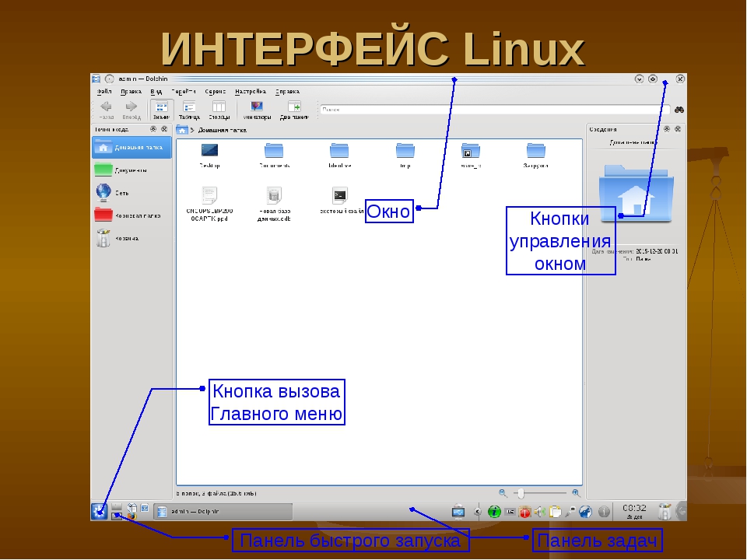
Task: Close the Сведения information panel
Action: [x=678, y=129]
